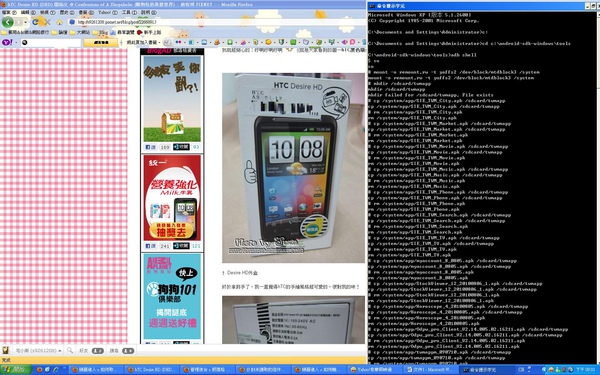Click the Flickr two-dot icon on Yahoo toolbar
Screen dimensions: 600x375
coord(178,42)
